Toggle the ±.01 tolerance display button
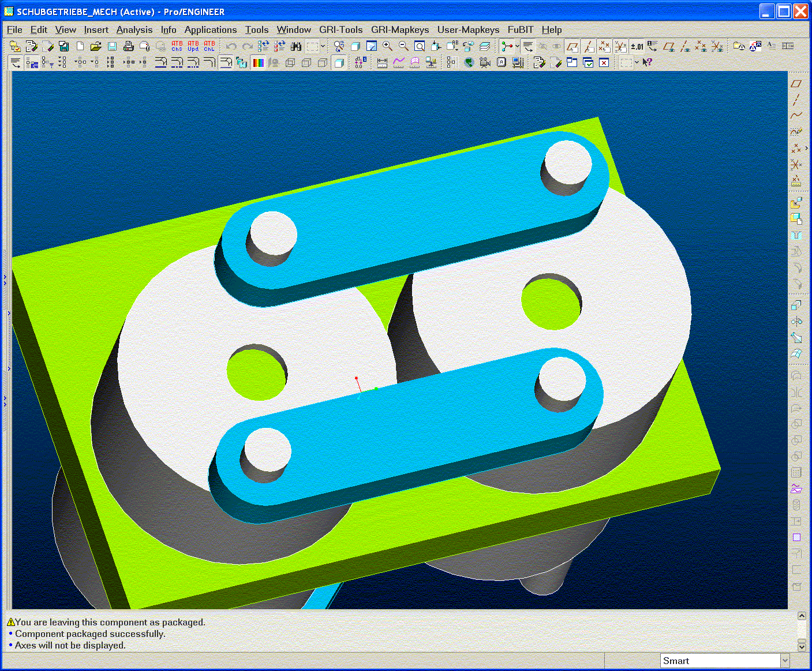This screenshot has width=812, height=671. (x=637, y=46)
